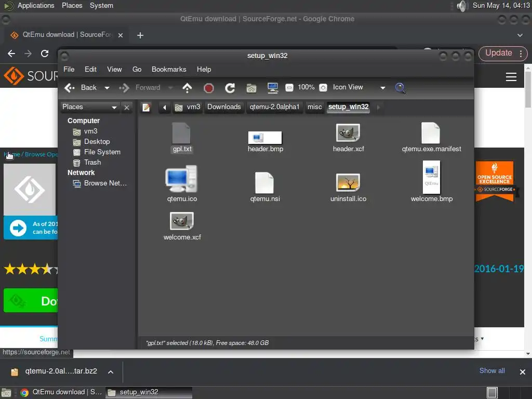The width and height of the screenshot is (532, 399).
Task: Select the qtemu.exe.manifest file icon
Action: click(431, 134)
